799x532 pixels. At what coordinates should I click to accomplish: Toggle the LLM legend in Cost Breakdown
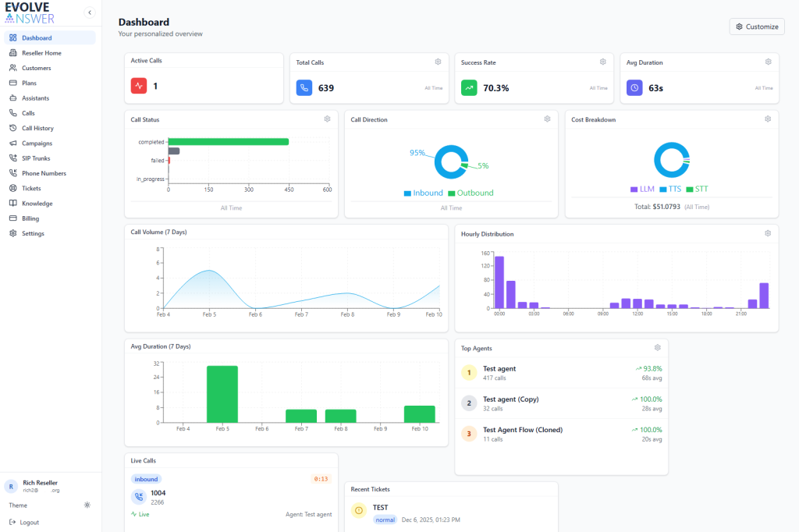[643, 189]
